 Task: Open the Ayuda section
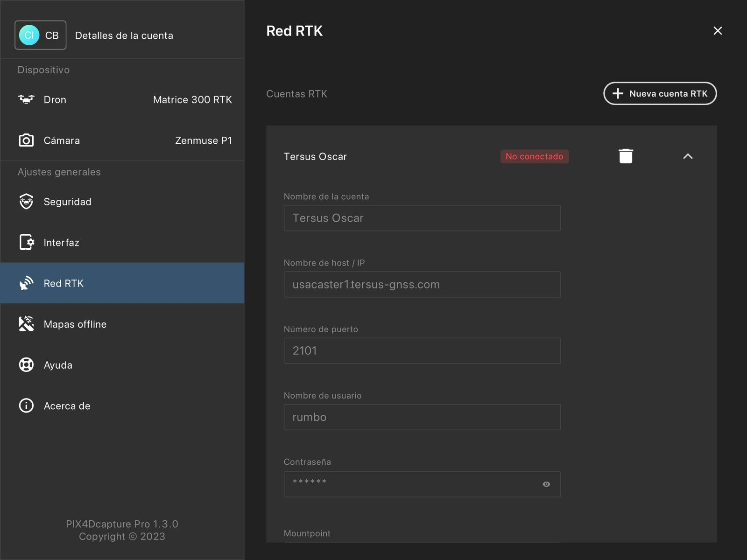(x=122, y=365)
